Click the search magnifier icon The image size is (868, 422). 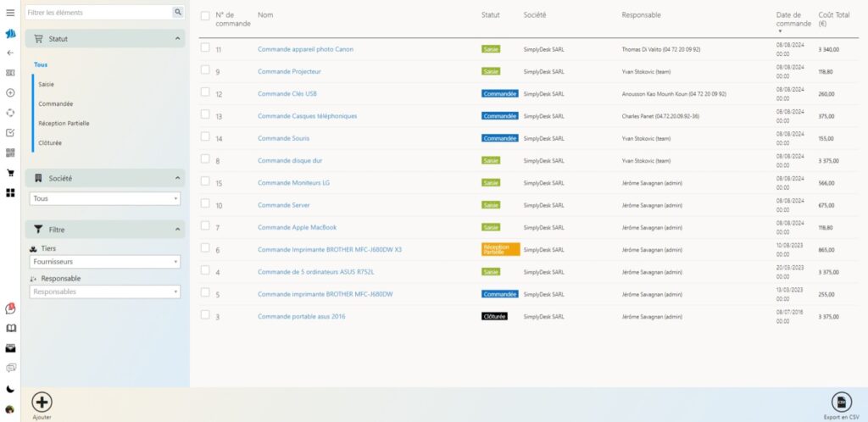pos(178,12)
